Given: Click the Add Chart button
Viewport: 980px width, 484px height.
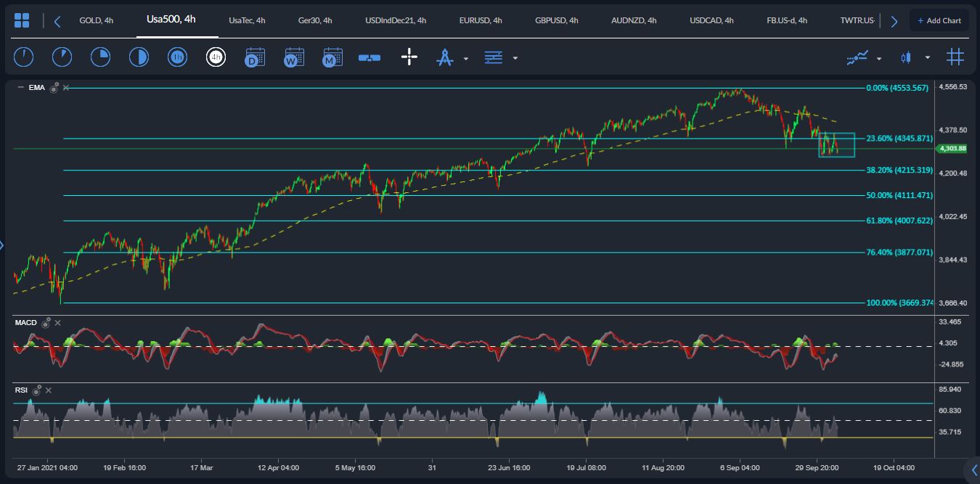Looking at the screenshot, I should click(x=939, y=20).
